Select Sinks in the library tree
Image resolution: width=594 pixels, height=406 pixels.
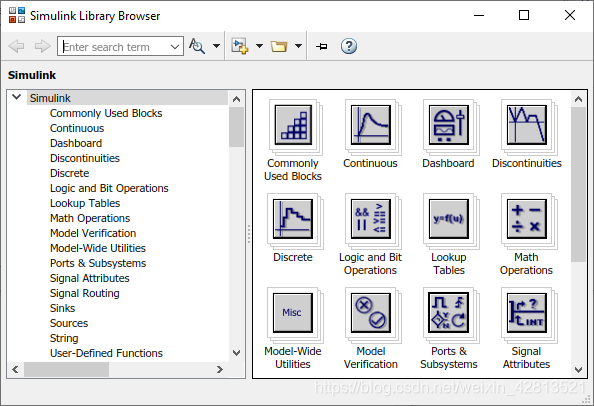(63, 308)
